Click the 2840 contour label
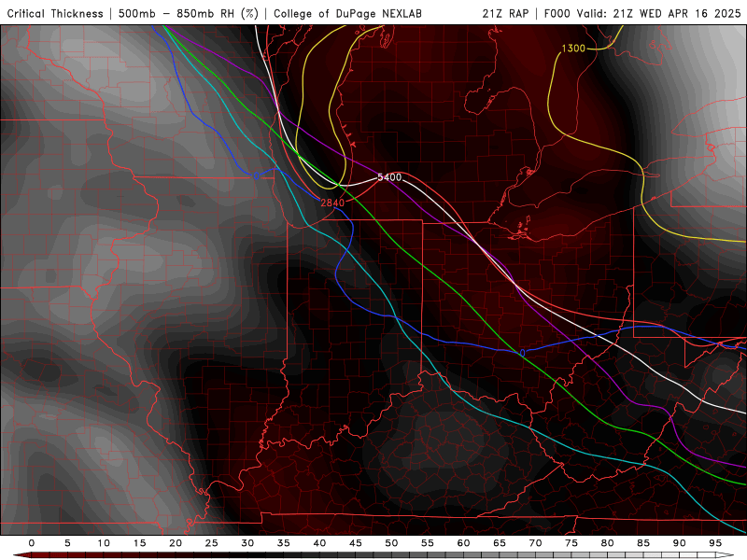Image resolution: width=747 pixels, height=560 pixels. click(x=332, y=203)
